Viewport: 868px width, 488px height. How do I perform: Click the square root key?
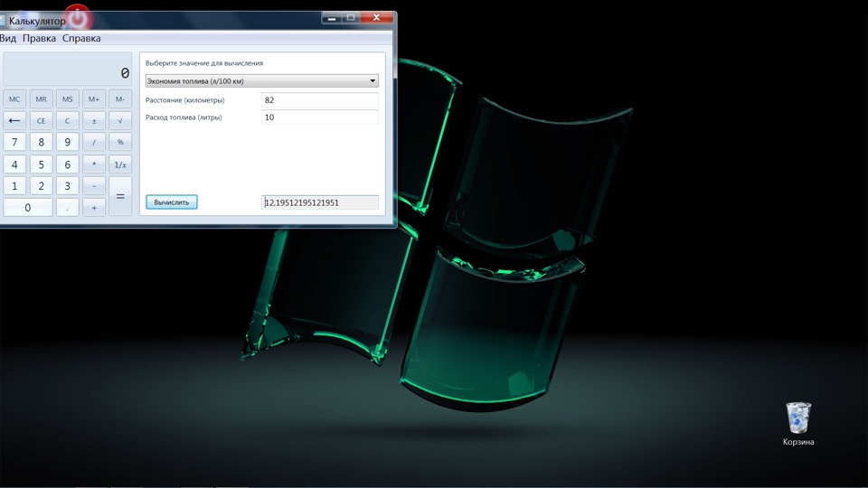pyautogui.click(x=120, y=120)
